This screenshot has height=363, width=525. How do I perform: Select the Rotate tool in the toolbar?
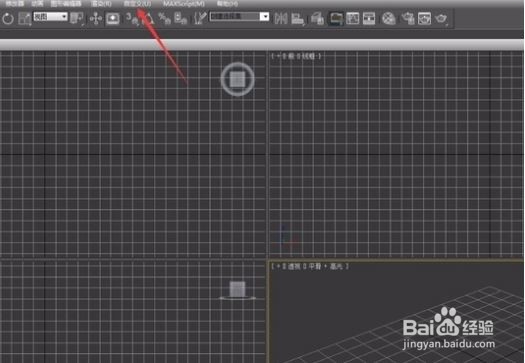tap(8, 18)
